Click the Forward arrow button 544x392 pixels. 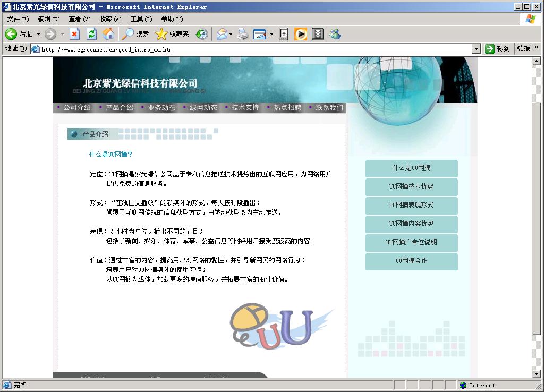coord(50,34)
